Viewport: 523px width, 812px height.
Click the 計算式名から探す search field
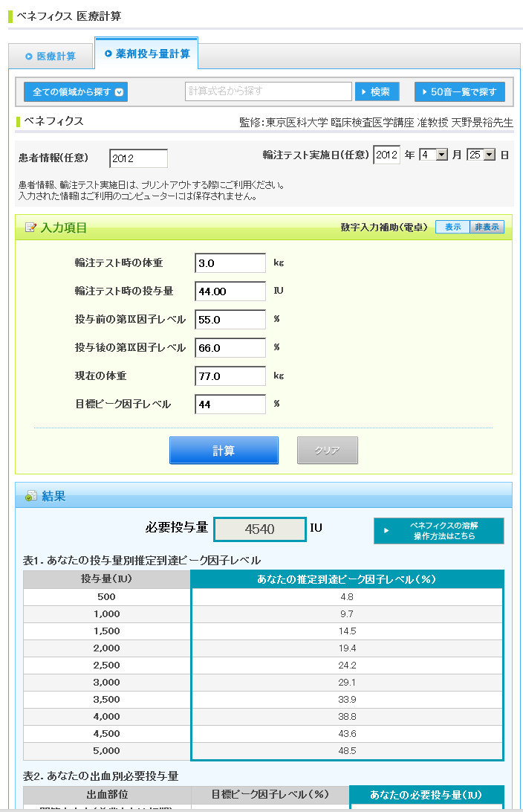point(268,91)
